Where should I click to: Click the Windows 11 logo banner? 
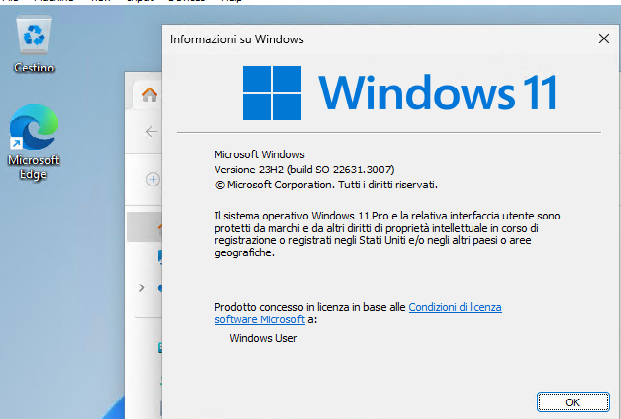point(400,93)
